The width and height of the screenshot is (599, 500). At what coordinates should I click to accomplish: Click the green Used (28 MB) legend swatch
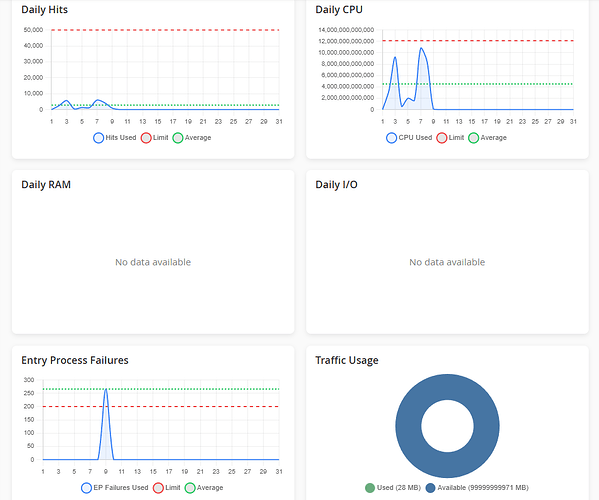click(x=370, y=488)
